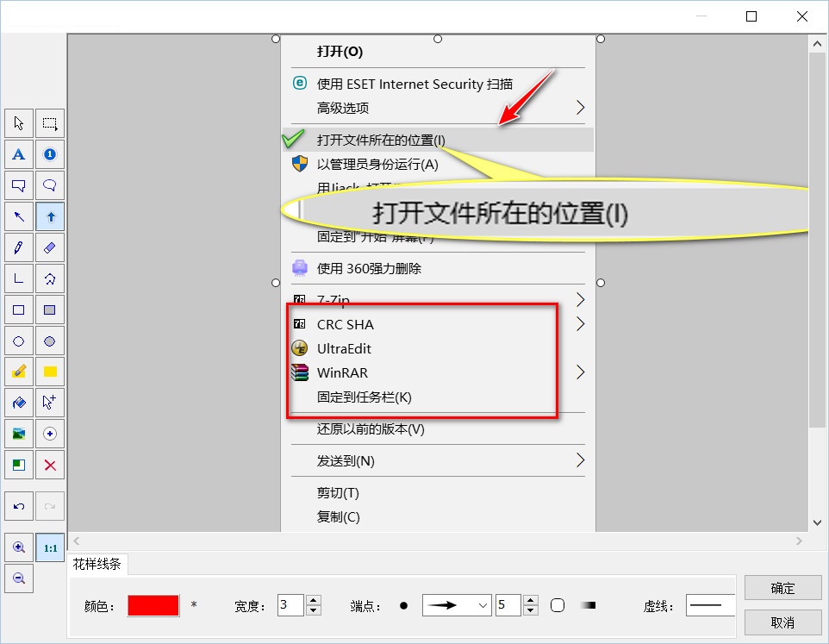Open the dashed line style dropdown
Image resolution: width=829 pixels, height=644 pixels.
tap(711, 605)
